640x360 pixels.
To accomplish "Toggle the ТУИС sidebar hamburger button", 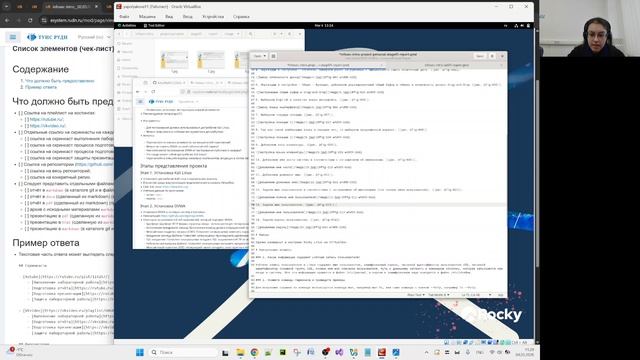I will (x=13, y=37).
